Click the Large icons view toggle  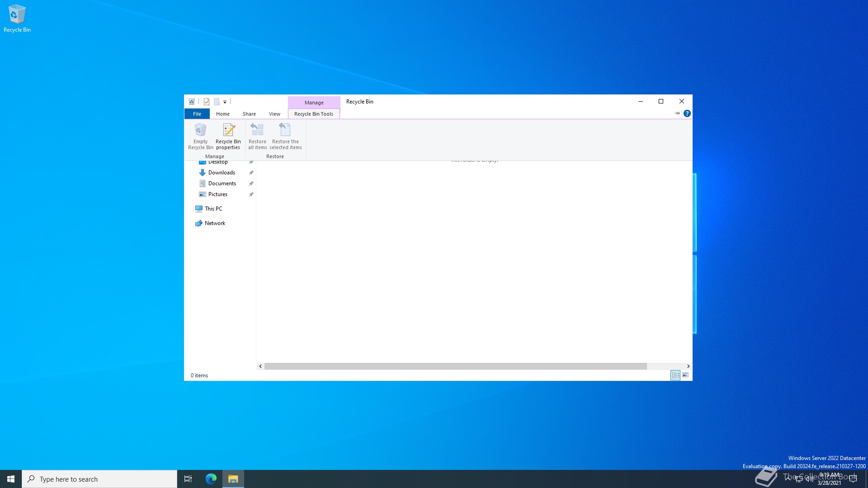coord(685,375)
